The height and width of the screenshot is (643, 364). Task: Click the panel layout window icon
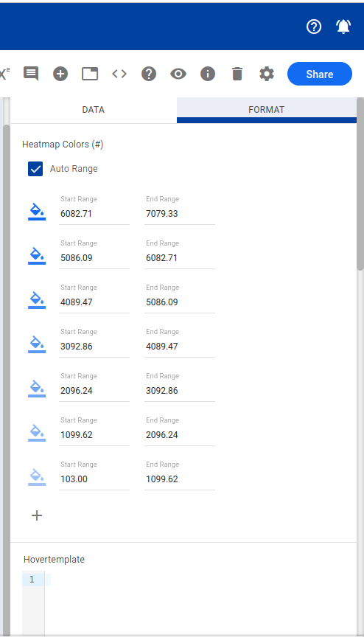coord(90,74)
